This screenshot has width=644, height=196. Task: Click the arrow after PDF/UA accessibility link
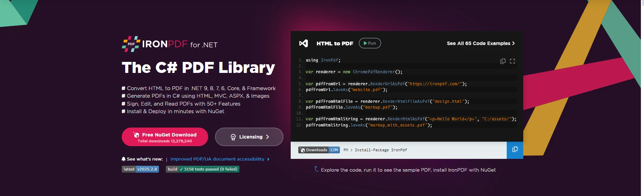tap(268, 159)
